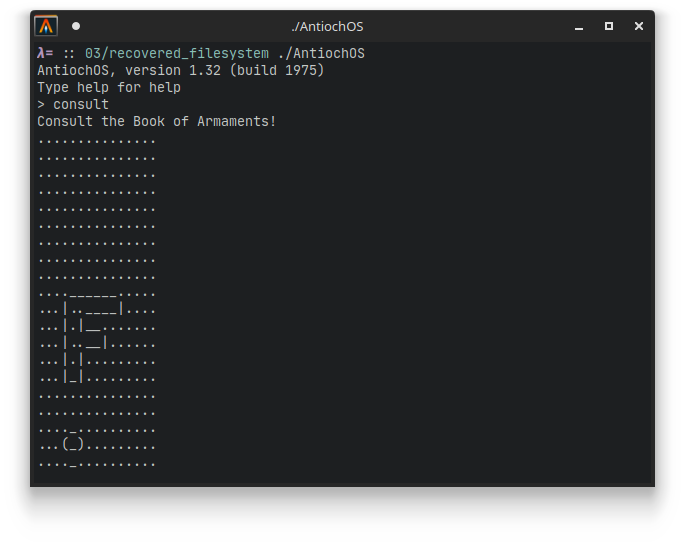
Task: Click the purple lambda prompt symbol
Action: click(x=41, y=53)
